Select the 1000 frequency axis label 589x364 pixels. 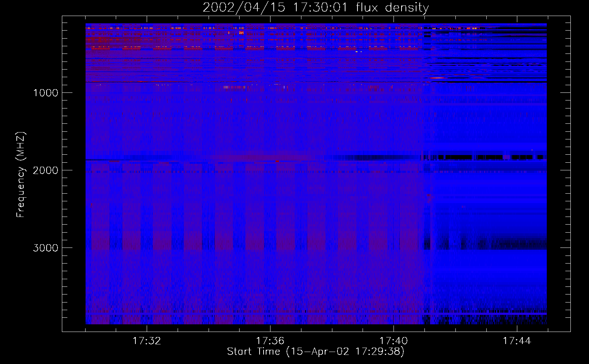pyautogui.click(x=46, y=93)
